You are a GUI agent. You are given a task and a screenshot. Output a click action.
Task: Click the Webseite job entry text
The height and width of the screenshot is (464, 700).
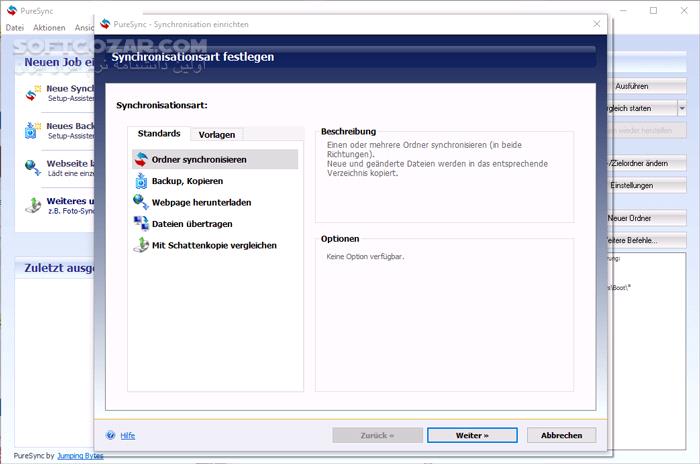pos(70,163)
